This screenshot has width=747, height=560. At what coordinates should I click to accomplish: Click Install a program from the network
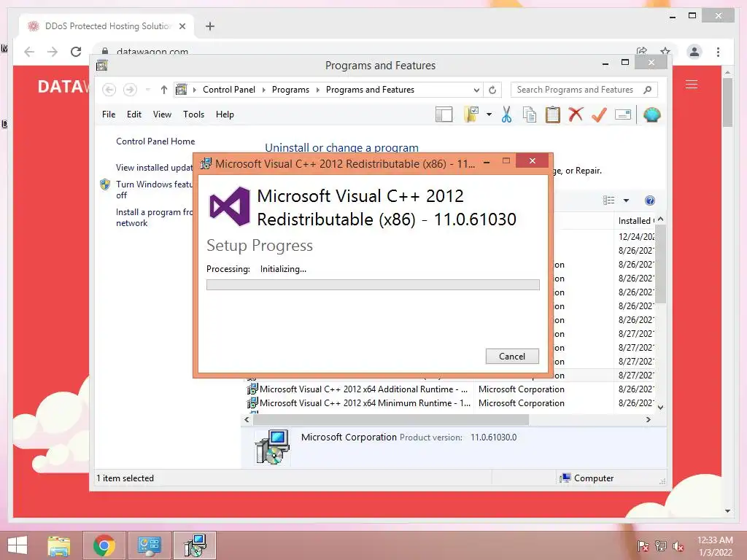155,217
